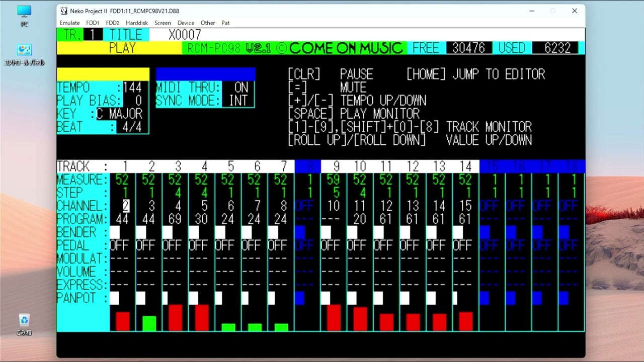Click the TEMPO value 144
The width and height of the screenshot is (644, 362).
click(132, 87)
